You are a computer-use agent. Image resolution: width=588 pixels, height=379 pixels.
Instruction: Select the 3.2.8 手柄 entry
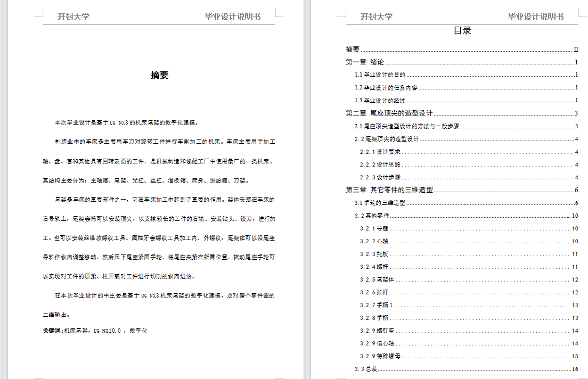point(469,318)
